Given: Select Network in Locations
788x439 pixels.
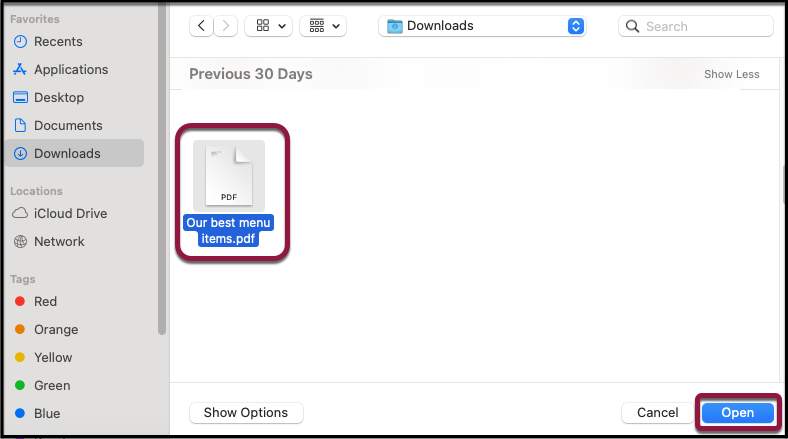Looking at the screenshot, I should pyautogui.click(x=59, y=241).
